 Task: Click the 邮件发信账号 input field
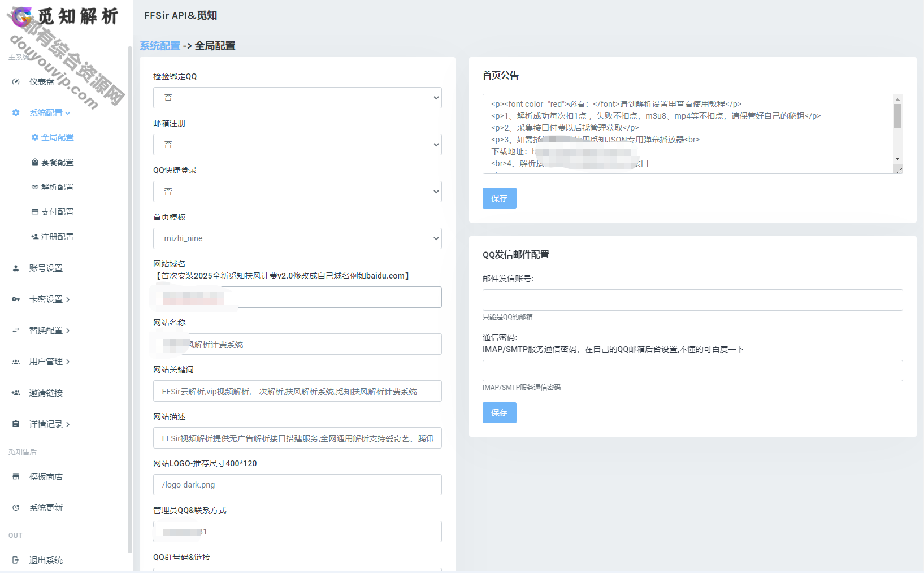[x=692, y=300]
